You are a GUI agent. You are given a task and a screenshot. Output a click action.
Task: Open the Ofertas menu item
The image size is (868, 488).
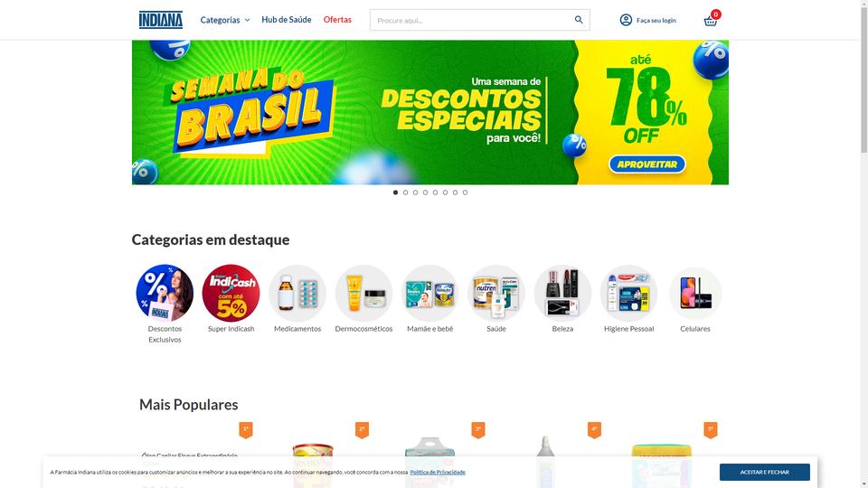point(337,19)
